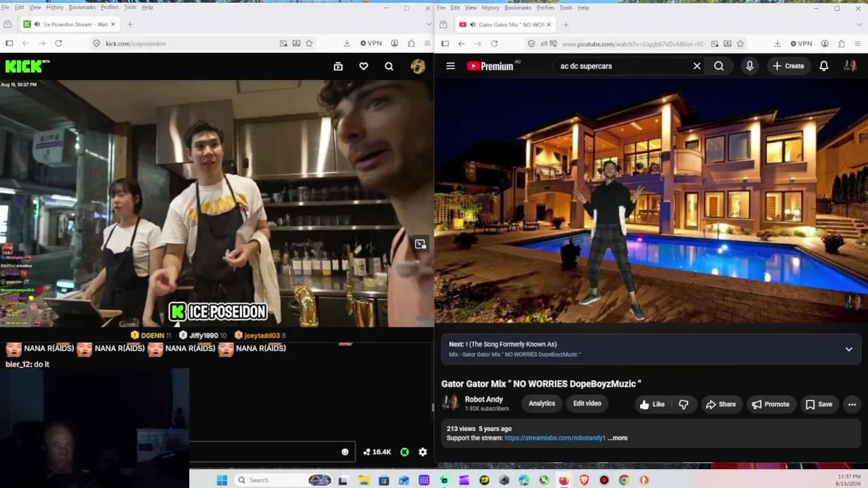Open Kick chat settings gear
Viewport: 868px width, 488px height.
422,452
